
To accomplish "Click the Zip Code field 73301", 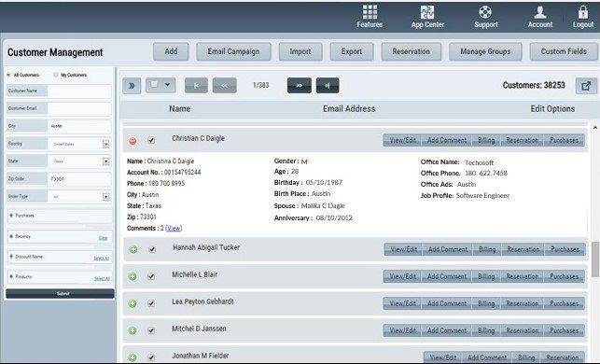I will pyautogui.click(x=79, y=179).
